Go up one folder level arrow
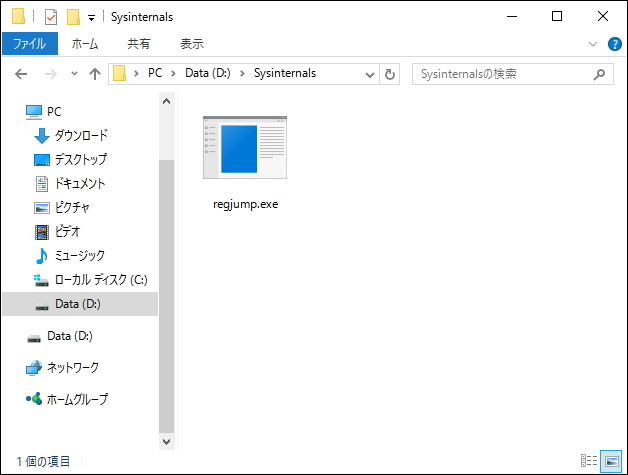This screenshot has height=475, width=628. (95, 74)
